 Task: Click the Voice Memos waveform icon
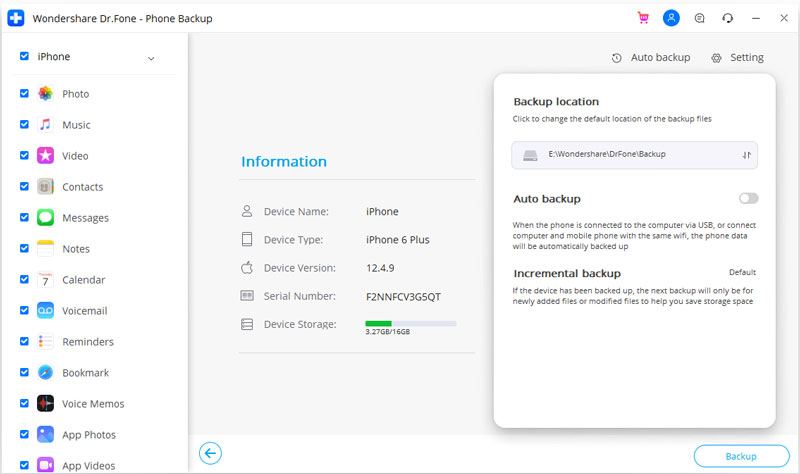click(45, 404)
